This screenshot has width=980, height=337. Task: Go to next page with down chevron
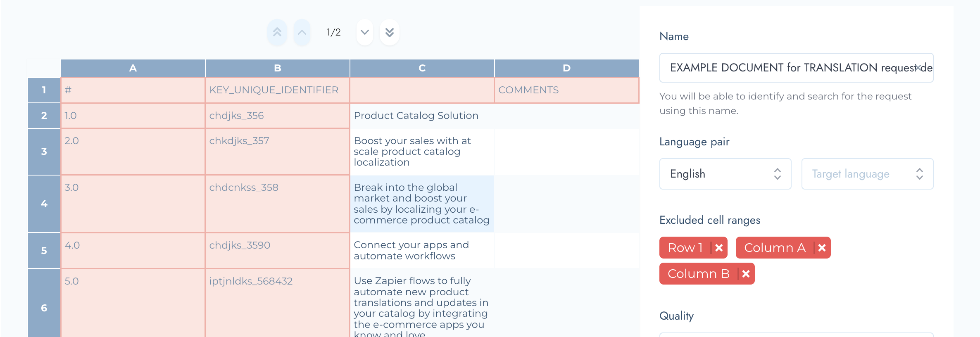(x=364, y=32)
